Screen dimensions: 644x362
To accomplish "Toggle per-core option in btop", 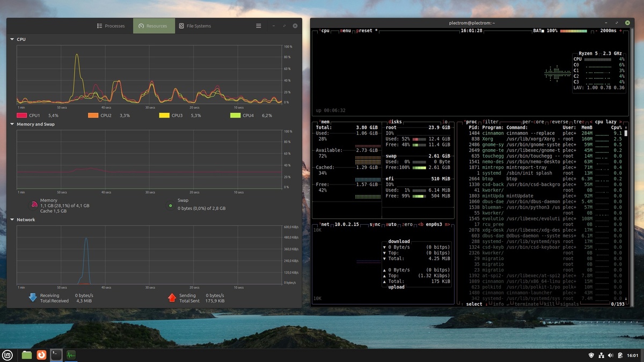I will point(533,122).
